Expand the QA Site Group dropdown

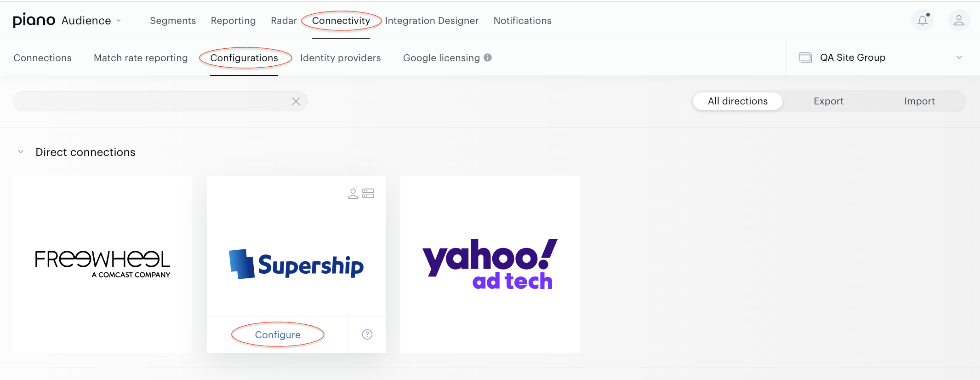pos(959,58)
